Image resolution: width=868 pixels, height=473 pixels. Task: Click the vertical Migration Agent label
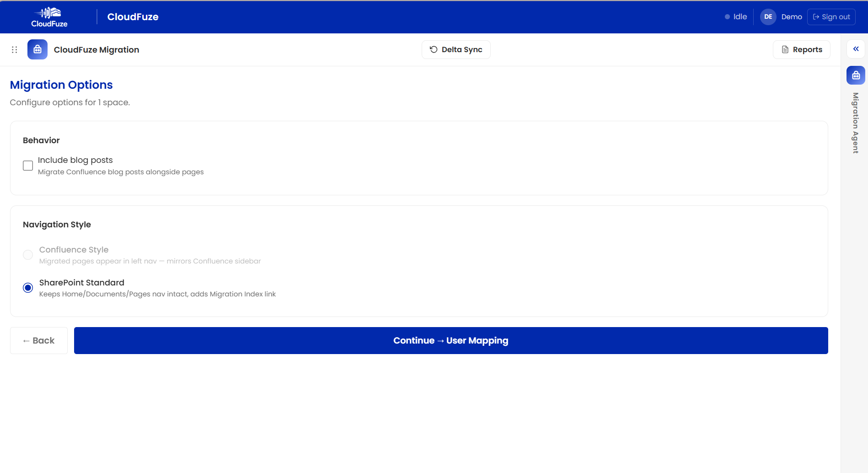(x=856, y=123)
